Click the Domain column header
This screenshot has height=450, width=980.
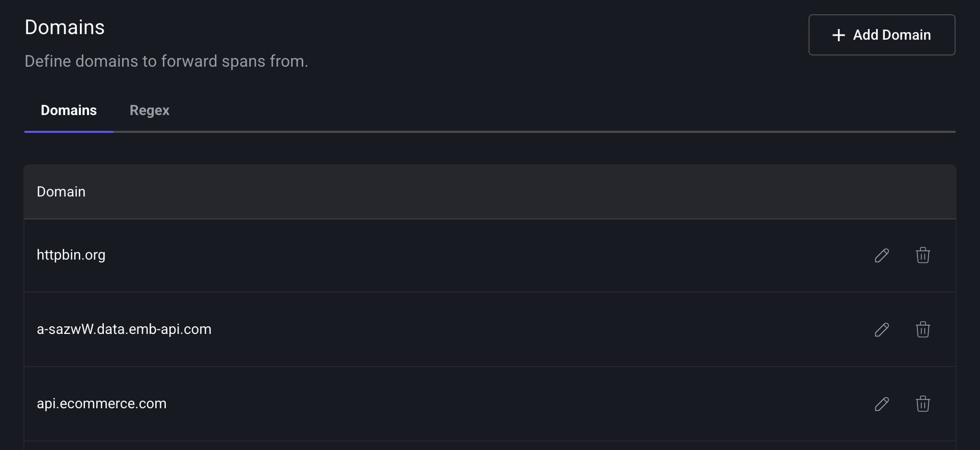[61, 192]
